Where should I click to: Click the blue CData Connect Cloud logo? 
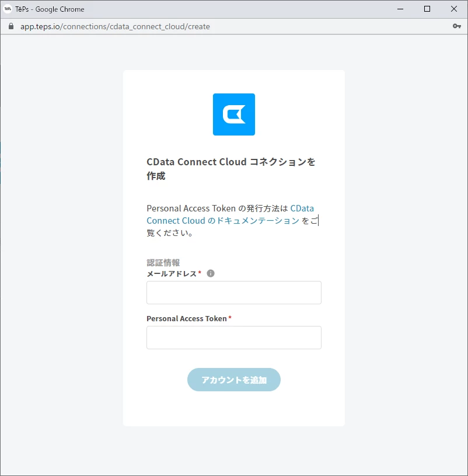tap(234, 114)
